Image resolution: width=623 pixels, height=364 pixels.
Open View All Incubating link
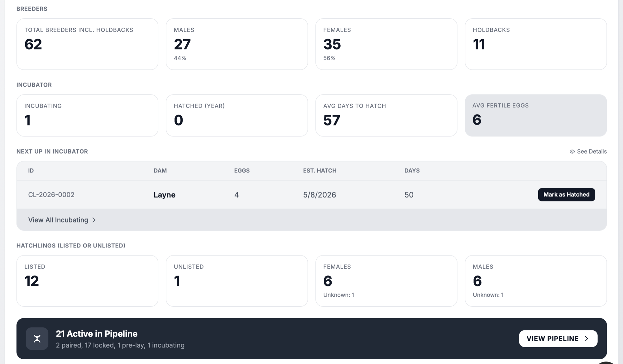(58, 220)
